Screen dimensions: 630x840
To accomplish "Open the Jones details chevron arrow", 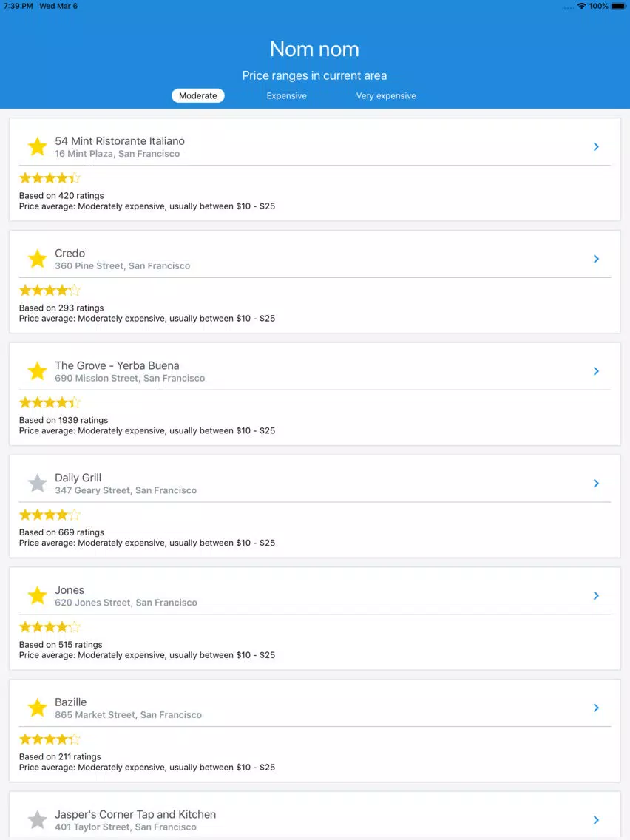I will pos(596,596).
